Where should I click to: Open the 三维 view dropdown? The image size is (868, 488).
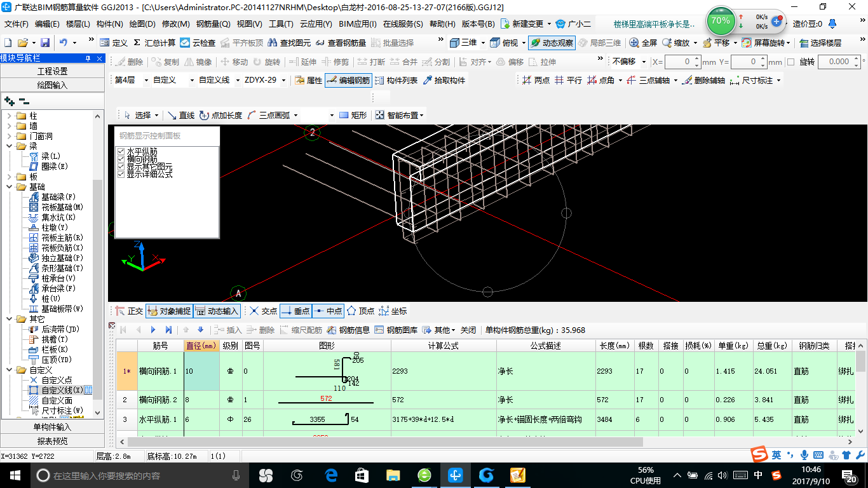coord(483,43)
